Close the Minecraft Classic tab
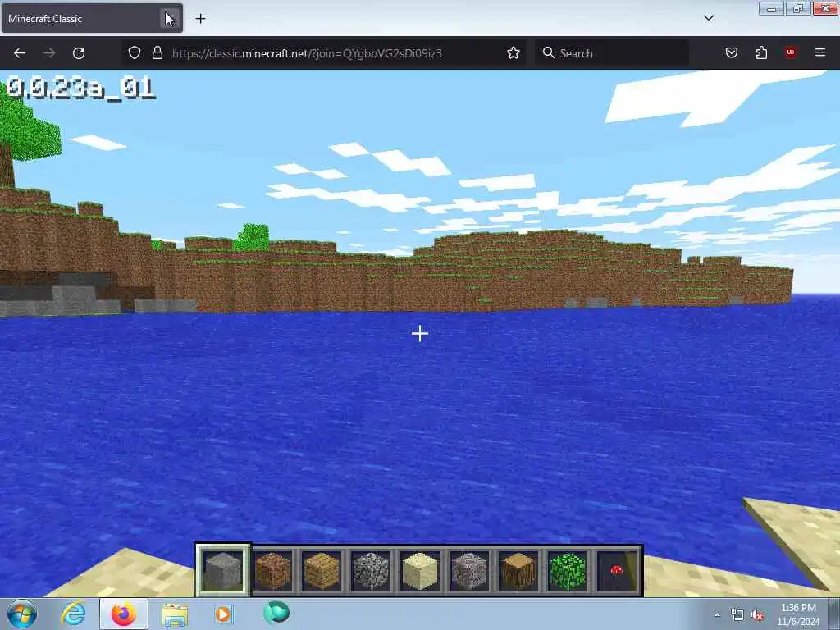840x630 pixels. pos(169,18)
